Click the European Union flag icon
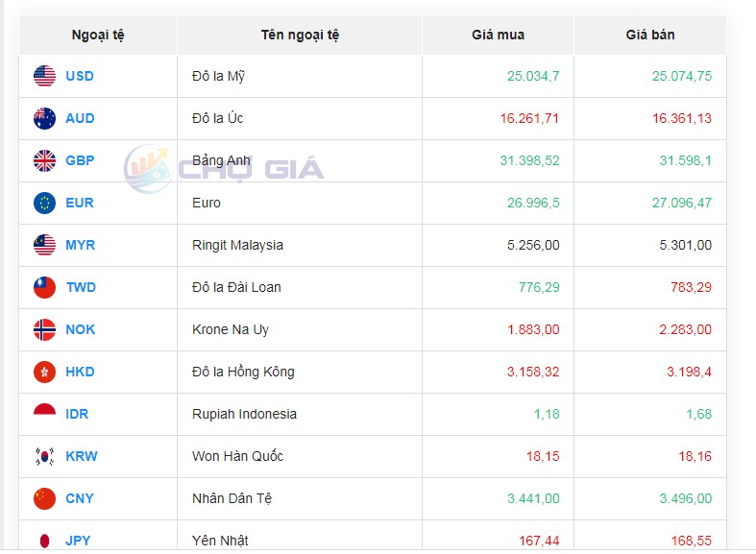Image resolution: width=756 pixels, height=554 pixels. point(44,203)
